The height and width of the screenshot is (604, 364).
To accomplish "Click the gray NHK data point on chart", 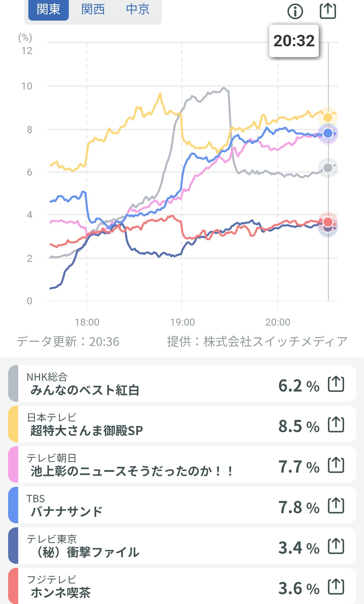I will (328, 168).
